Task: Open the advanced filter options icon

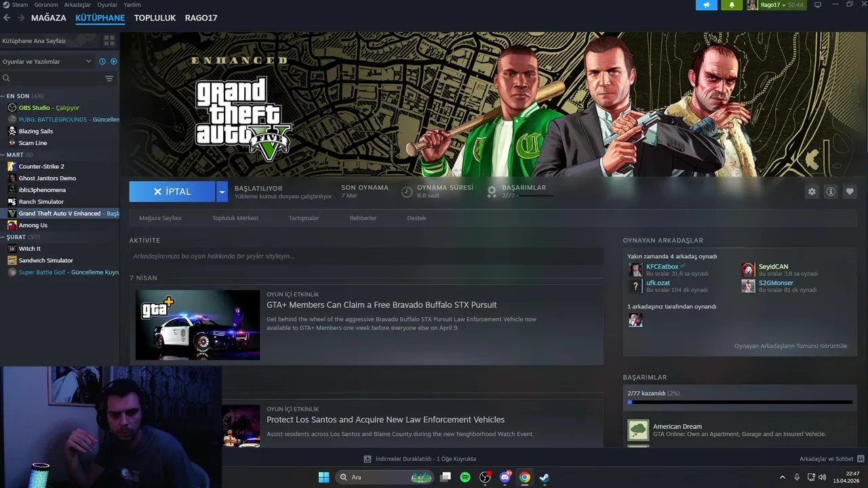Action: [x=109, y=79]
